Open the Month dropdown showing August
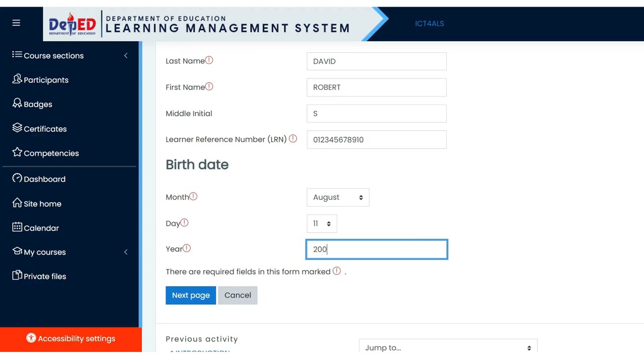The width and height of the screenshot is (644, 362). point(338,197)
